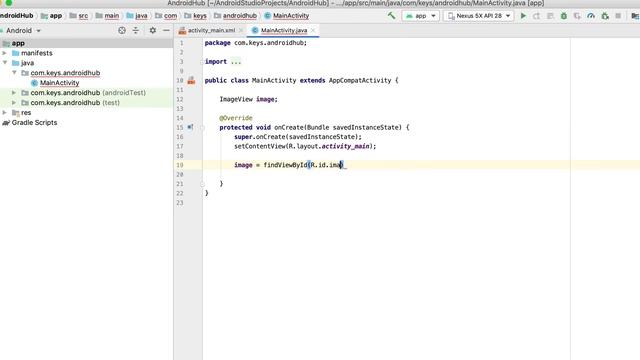This screenshot has width=640, height=360.
Task: Open the Nexus 5X API 28 device dropdown
Action: pos(479,16)
